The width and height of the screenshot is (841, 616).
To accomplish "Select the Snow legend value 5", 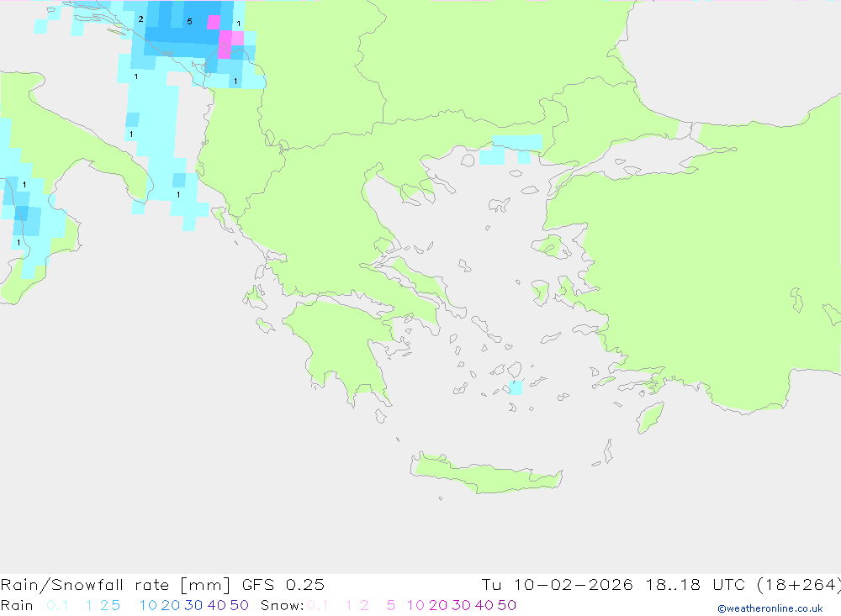I will (391, 605).
